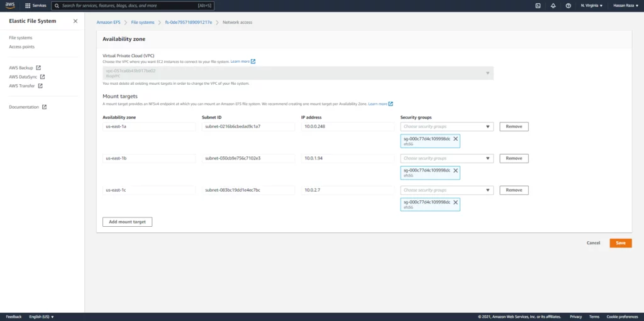Save the network access settings
The image size is (644, 321).
pos(621,243)
